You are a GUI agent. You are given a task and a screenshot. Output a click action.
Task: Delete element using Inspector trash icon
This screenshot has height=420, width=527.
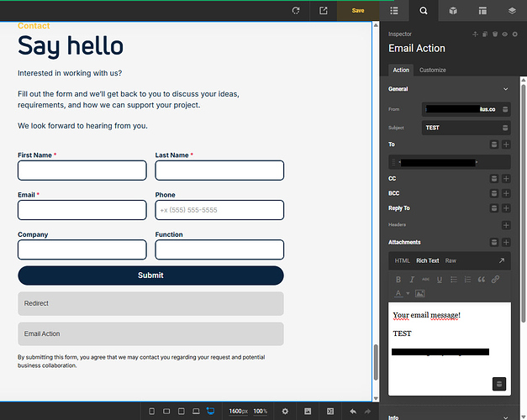pyautogui.click(x=495, y=34)
